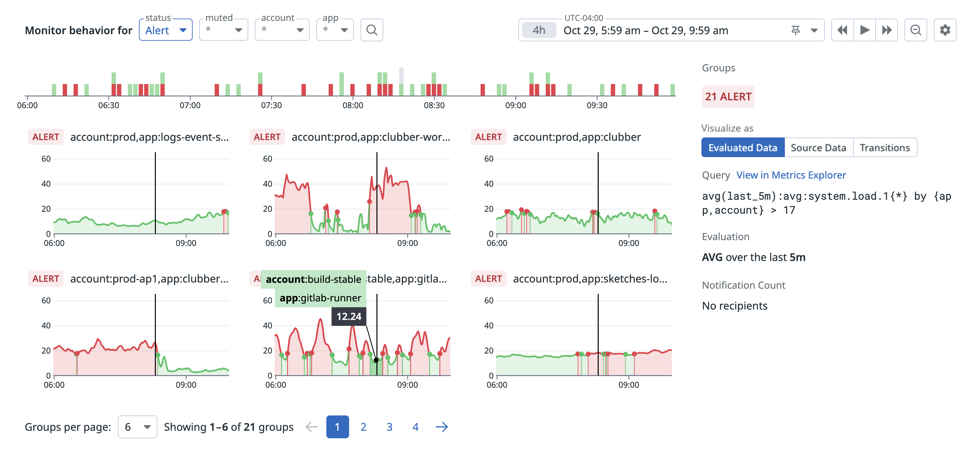Open the Groups per page dropdown
The height and width of the screenshot is (449, 980).
(137, 427)
